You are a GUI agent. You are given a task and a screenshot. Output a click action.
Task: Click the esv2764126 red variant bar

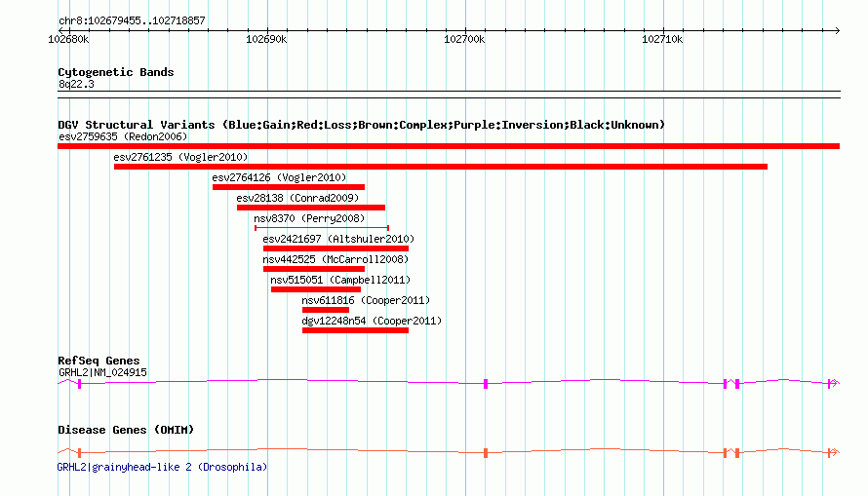[x=289, y=187]
